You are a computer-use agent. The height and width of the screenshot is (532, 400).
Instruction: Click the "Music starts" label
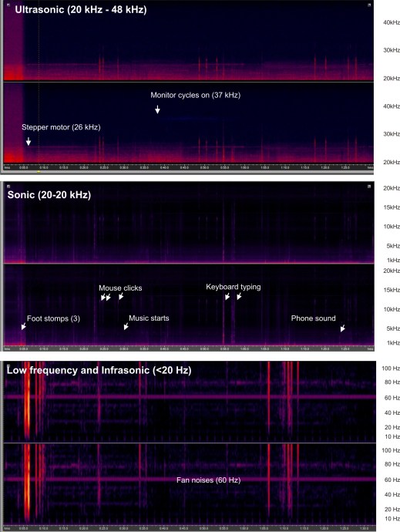pos(149,318)
